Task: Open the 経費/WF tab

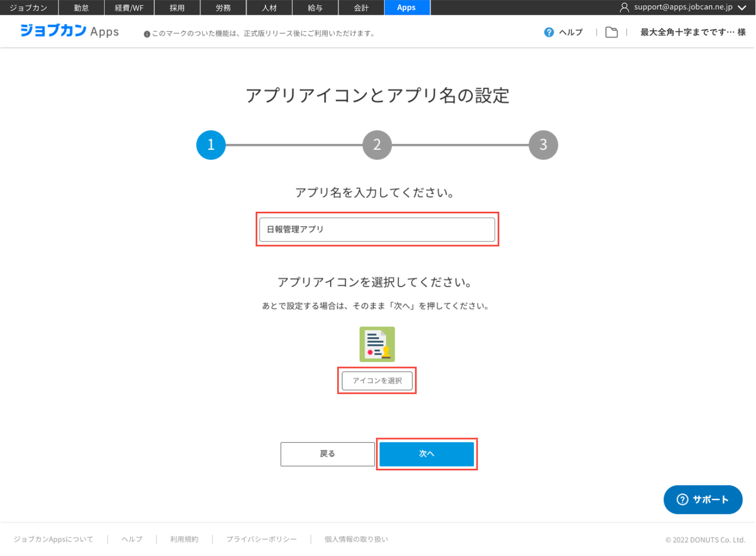Action: 129,8
